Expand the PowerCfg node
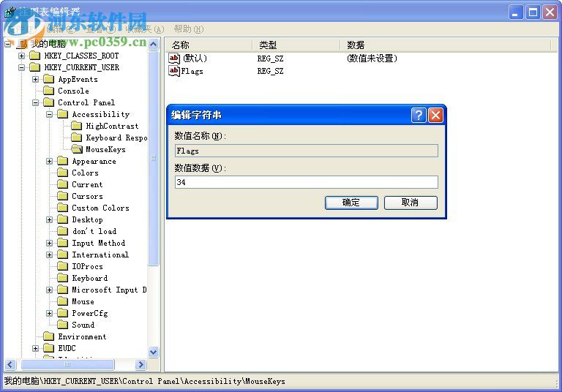This screenshot has width=562, height=392. 50,313
